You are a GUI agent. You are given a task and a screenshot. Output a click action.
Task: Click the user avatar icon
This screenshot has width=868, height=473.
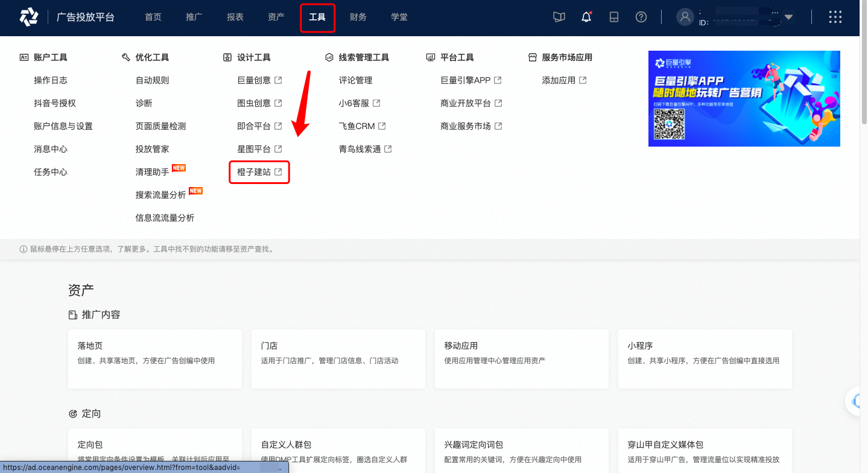[x=685, y=17]
